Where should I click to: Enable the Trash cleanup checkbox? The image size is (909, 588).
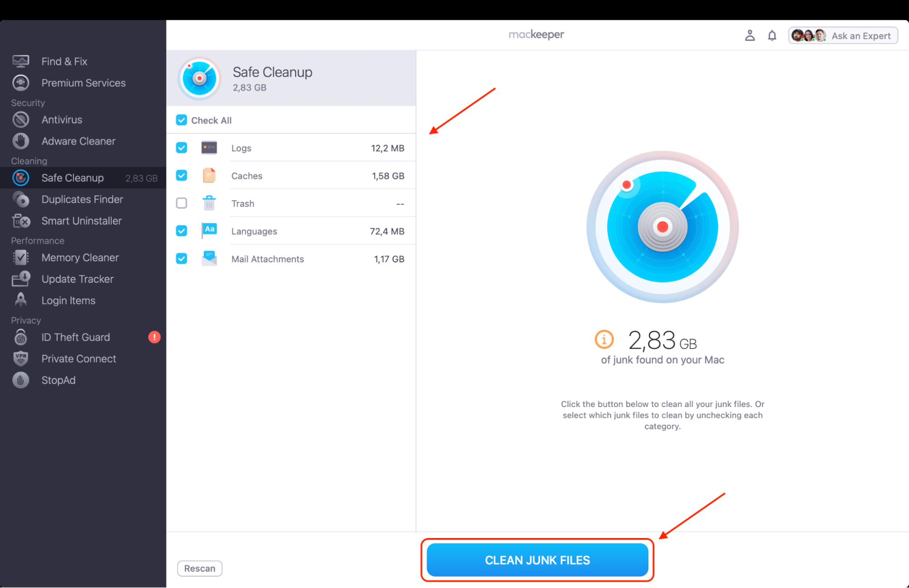[x=181, y=203]
